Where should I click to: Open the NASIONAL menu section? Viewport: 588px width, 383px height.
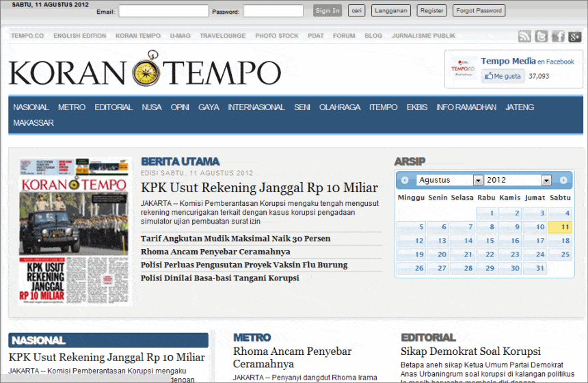point(31,107)
